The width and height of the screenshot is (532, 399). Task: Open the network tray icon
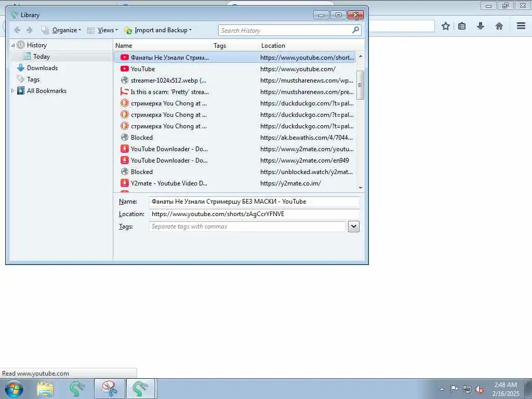[467, 389]
